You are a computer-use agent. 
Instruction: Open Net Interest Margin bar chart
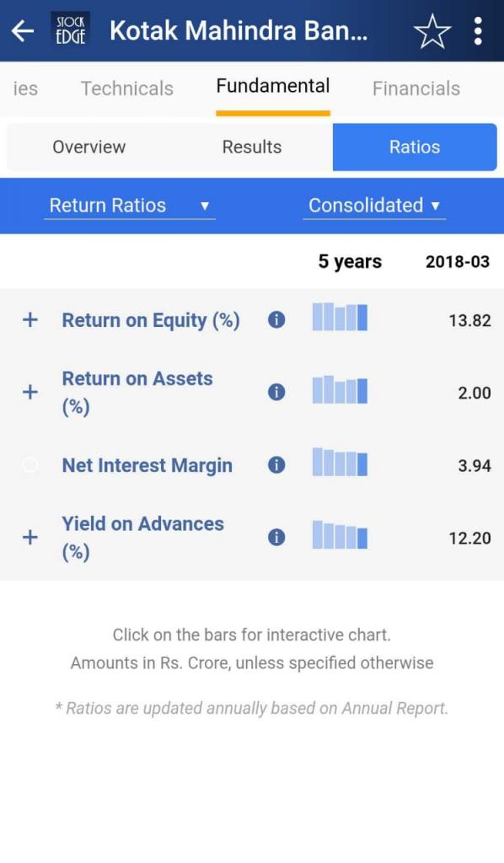point(340,463)
